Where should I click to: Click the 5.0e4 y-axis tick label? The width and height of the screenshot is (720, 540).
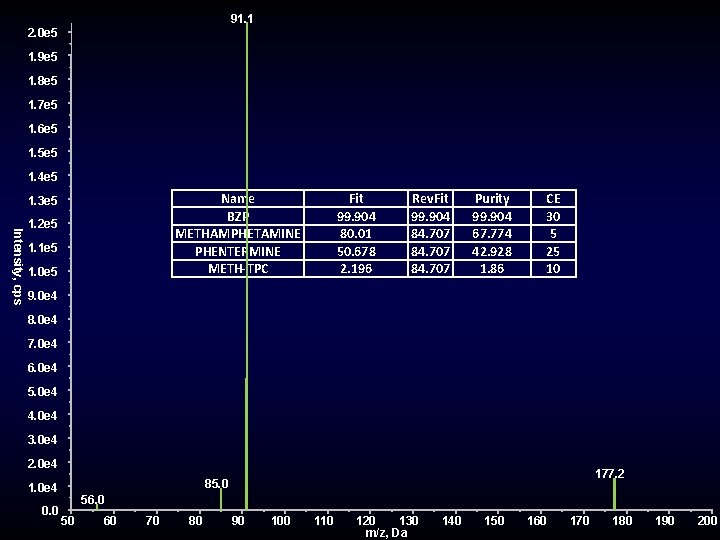coord(42,391)
